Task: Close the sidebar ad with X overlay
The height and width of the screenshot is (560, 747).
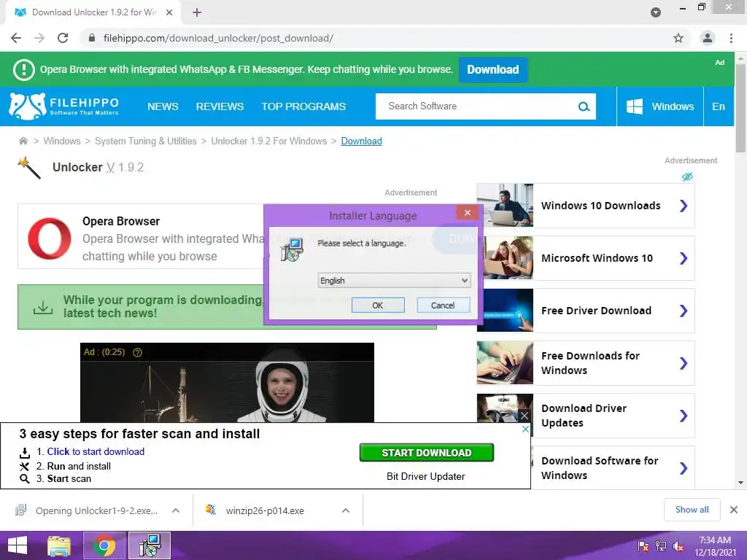Action: (x=524, y=416)
